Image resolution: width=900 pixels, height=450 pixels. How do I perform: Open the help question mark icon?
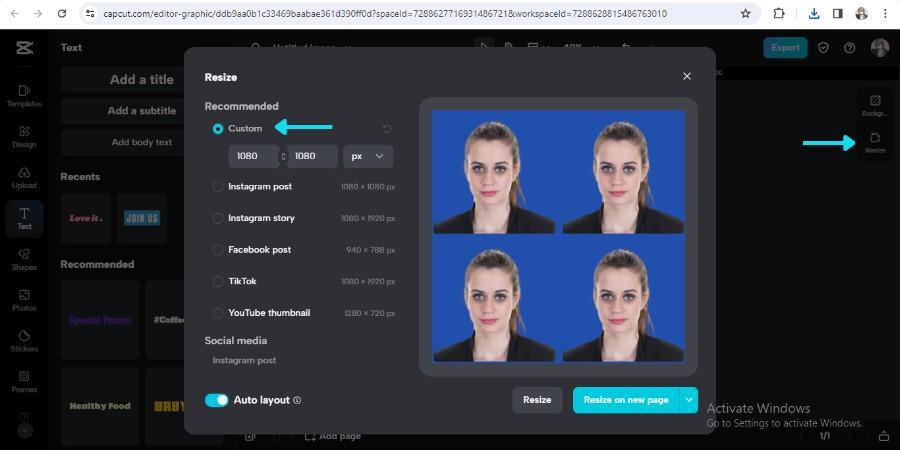click(849, 48)
